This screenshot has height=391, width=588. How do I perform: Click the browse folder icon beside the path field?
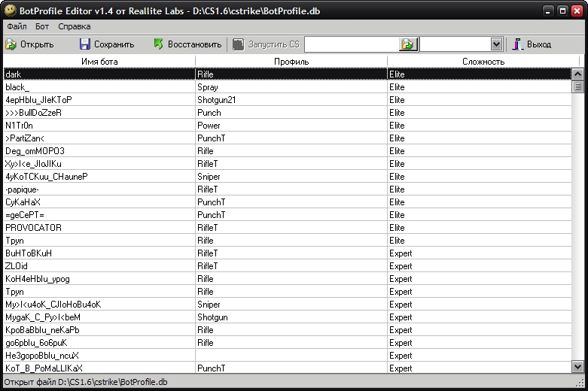point(408,44)
